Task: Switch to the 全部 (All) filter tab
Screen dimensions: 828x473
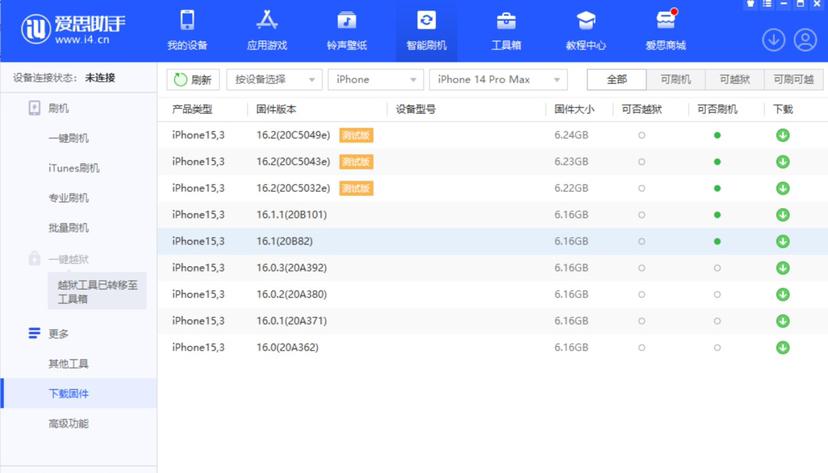Action: pyautogui.click(x=616, y=80)
